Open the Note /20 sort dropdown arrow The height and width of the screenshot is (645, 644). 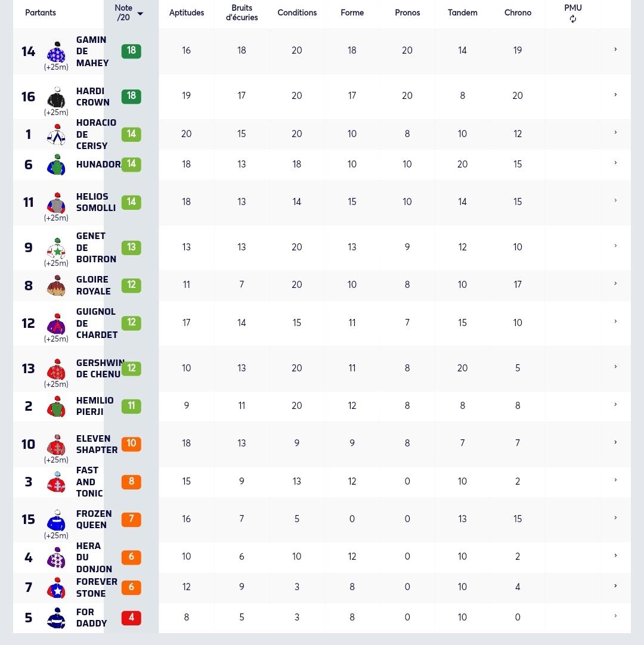[140, 14]
